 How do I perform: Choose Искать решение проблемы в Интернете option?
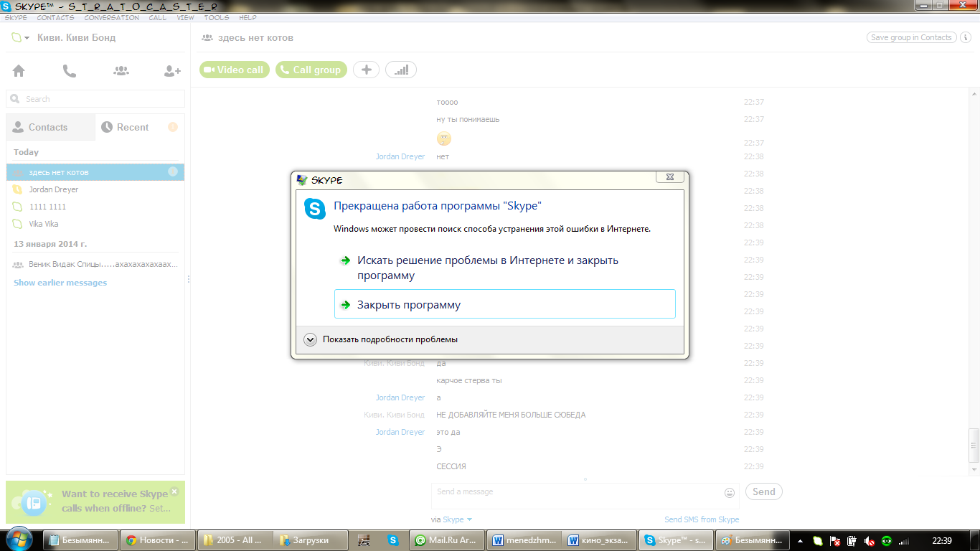(x=505, y=268)
